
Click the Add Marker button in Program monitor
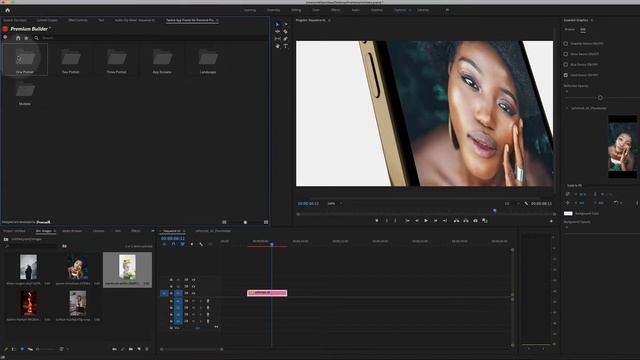[x=377, y=221]
